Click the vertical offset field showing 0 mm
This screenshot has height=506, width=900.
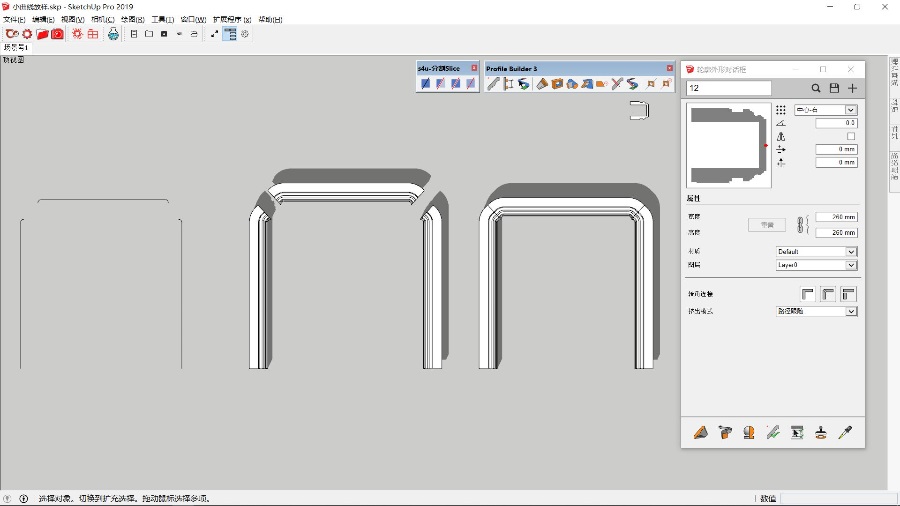click(x=836, y=162)
